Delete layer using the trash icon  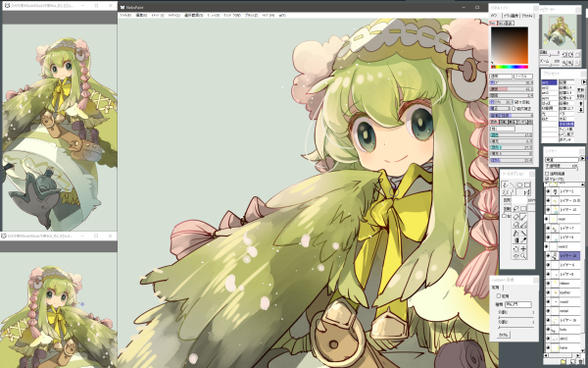[580, 361]
